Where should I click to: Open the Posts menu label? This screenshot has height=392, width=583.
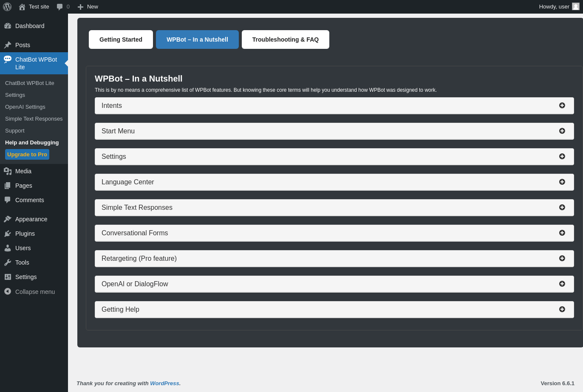[x=23, y=45]
